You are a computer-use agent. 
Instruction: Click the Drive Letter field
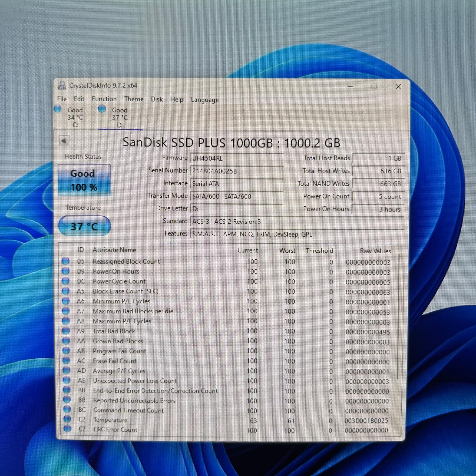237,209
